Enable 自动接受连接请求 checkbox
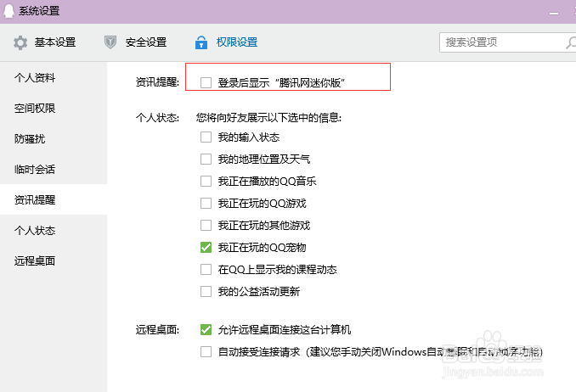 [206, 351]
